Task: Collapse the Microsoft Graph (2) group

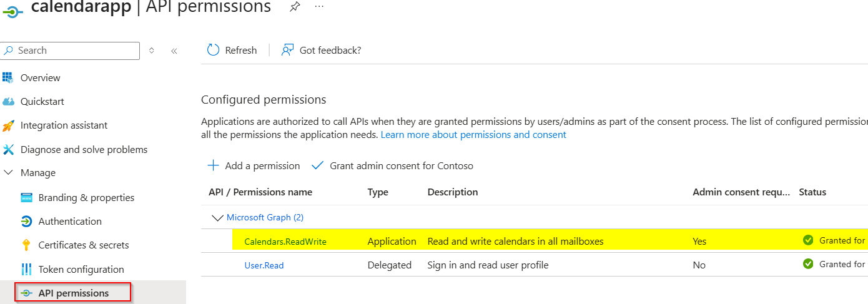Action: [217, 218]
